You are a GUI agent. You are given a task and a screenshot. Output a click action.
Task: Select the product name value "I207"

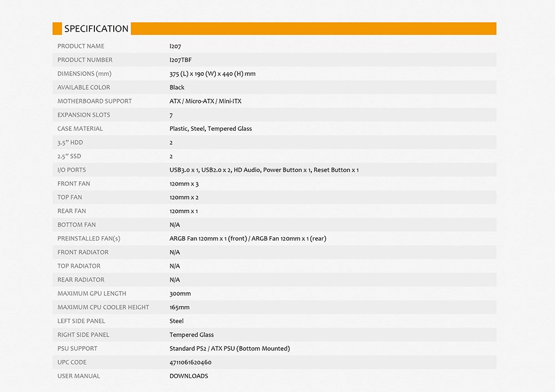175,47
